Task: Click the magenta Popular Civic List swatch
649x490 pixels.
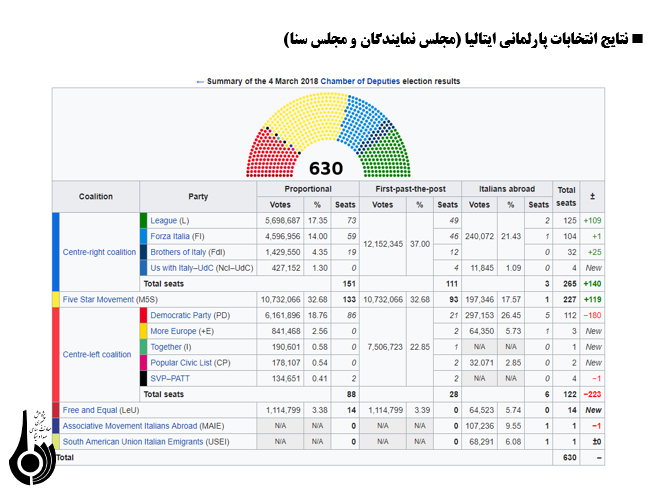Action: 143,363
